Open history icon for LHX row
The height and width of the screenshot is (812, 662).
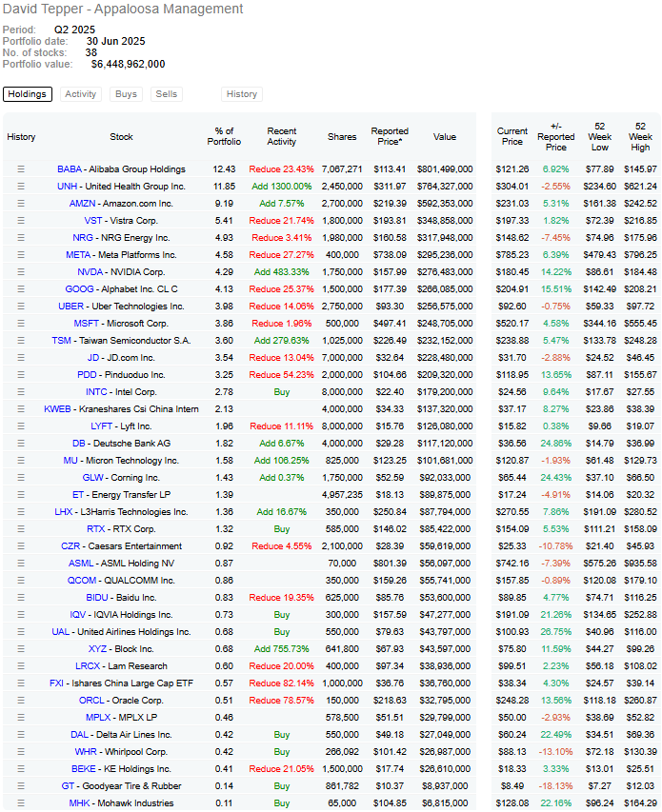(21, 511)
